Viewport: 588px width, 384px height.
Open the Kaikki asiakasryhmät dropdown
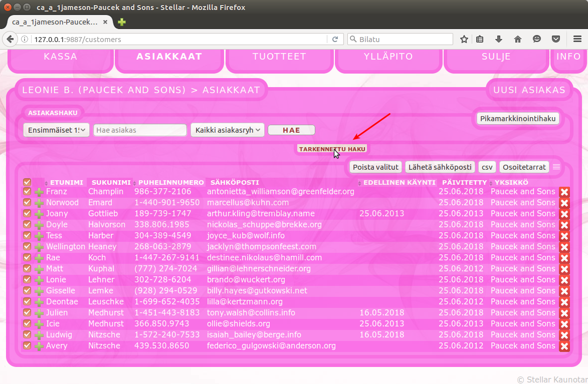[227, 130]
